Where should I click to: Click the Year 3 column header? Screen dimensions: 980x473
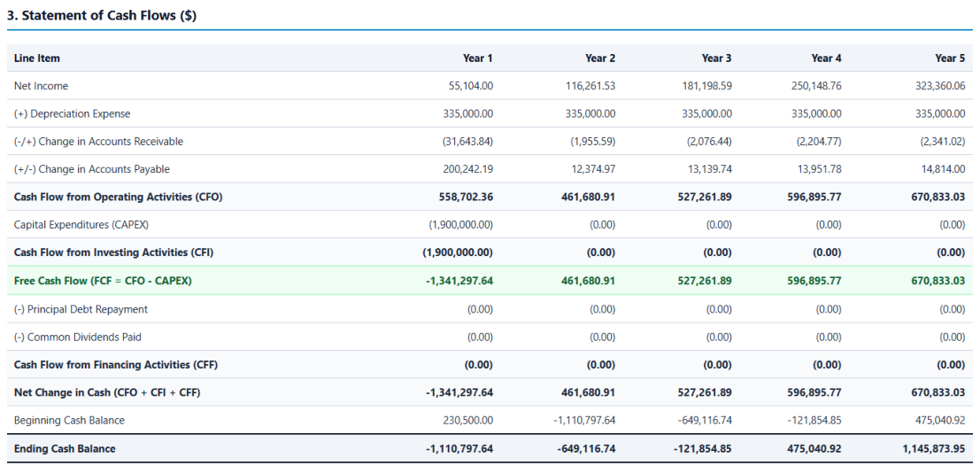coord(716,58)
